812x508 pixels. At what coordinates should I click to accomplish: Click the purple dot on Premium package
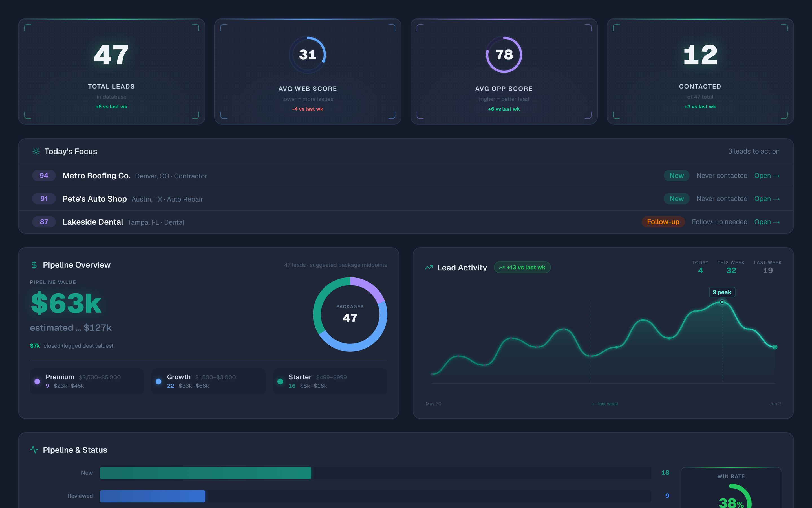(x=37, y=381)
